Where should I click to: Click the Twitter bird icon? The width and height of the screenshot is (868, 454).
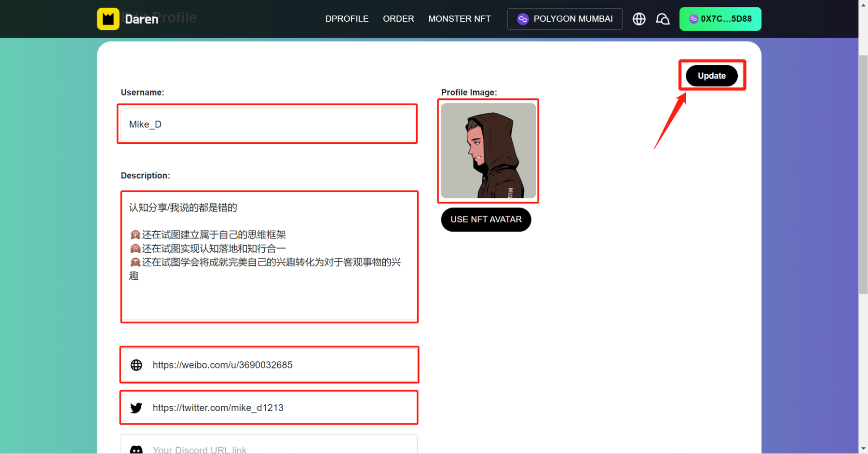click(136, 408)
